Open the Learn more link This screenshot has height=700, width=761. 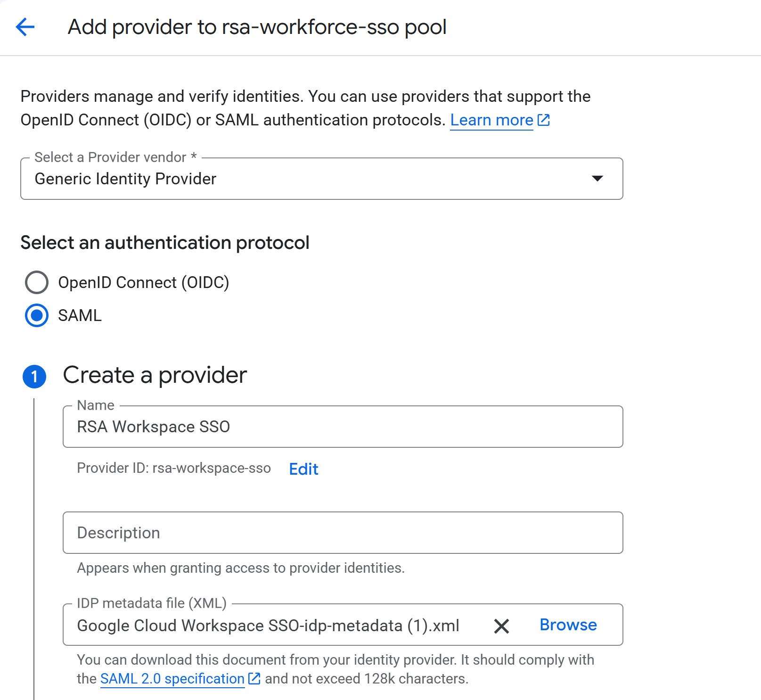[491, 120]
